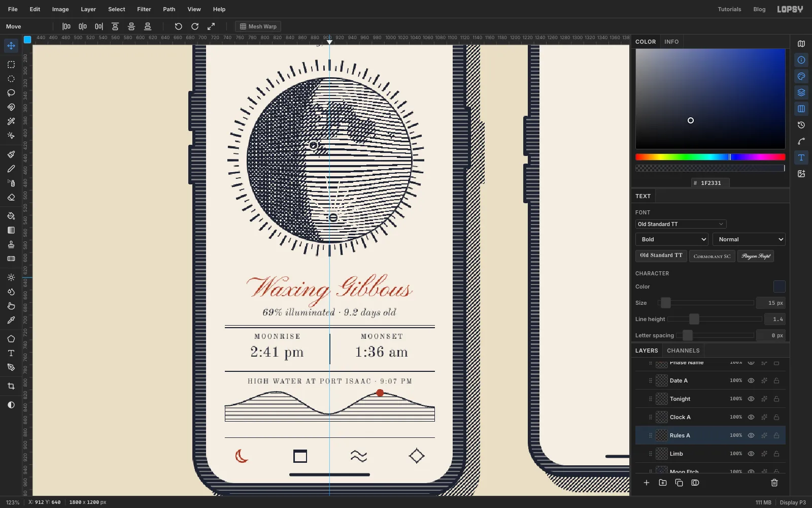Select the clone stamp tool
The image size is (812, 508).
[x=11, y=244]
